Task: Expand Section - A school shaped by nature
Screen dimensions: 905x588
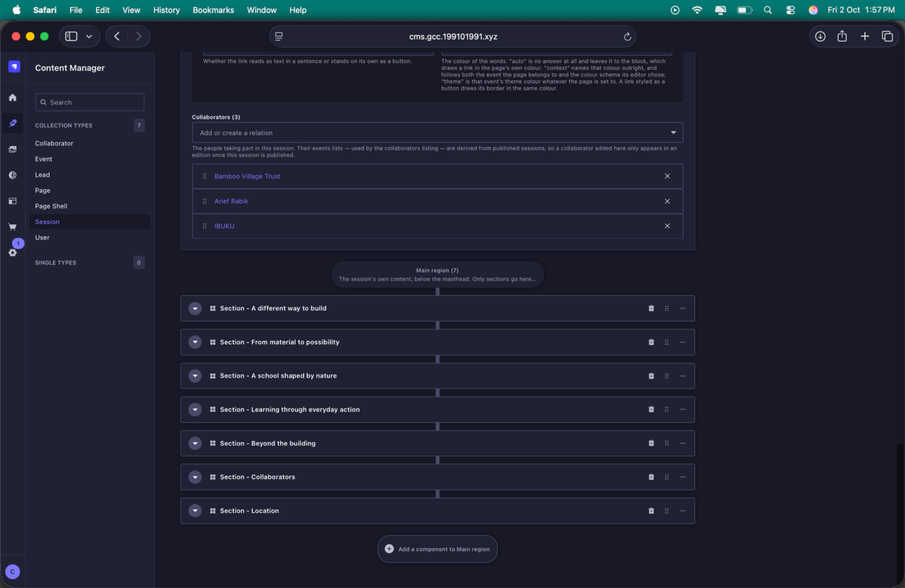Action: point(195,376)
